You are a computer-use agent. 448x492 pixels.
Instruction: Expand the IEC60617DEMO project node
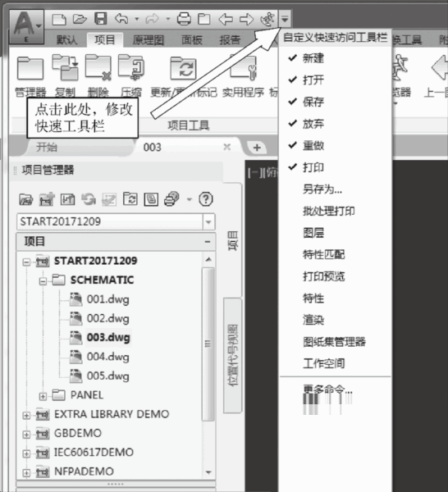coord(27,453)
